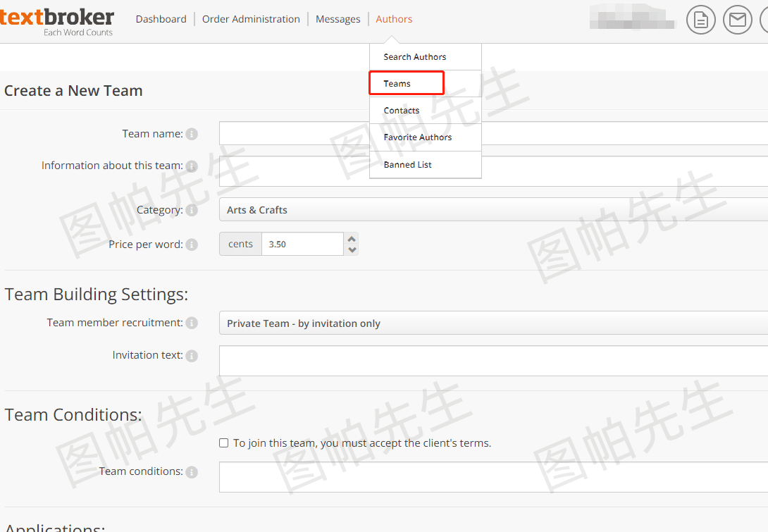
Task: Go to the Dashboard
Action: tap(161, 19)
